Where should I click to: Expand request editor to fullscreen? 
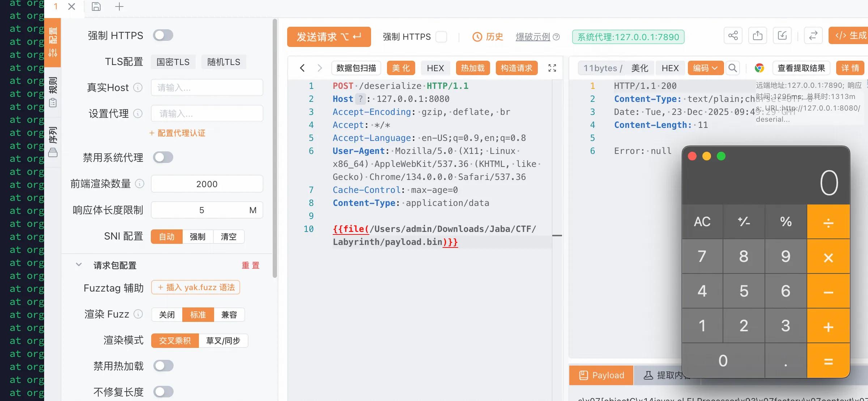552,68
